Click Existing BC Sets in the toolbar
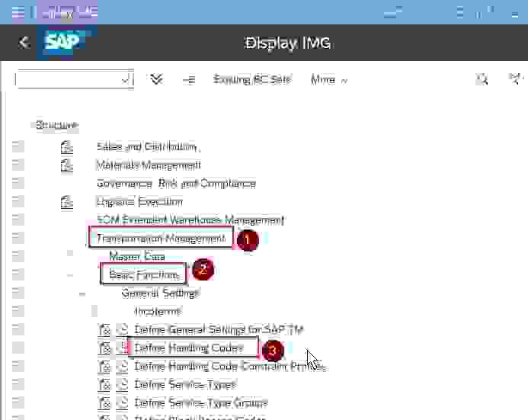528x420 pixels. coord(251,79)
